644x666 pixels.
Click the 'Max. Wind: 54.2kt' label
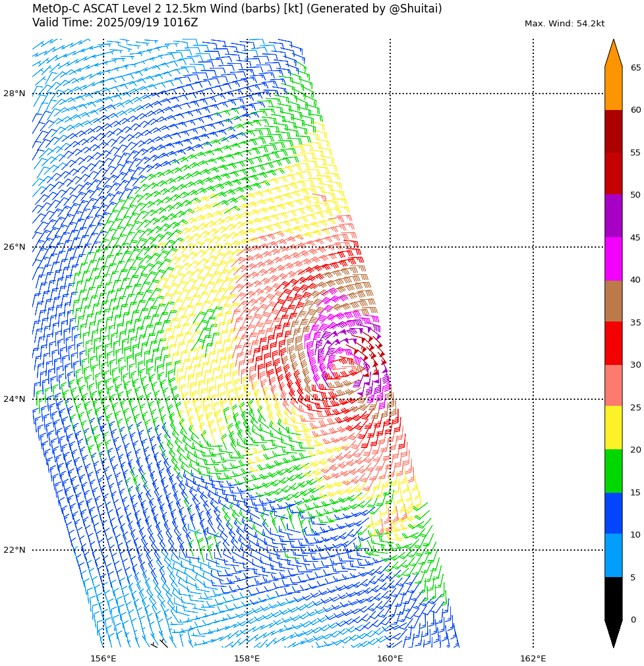(x=564, y=24)
